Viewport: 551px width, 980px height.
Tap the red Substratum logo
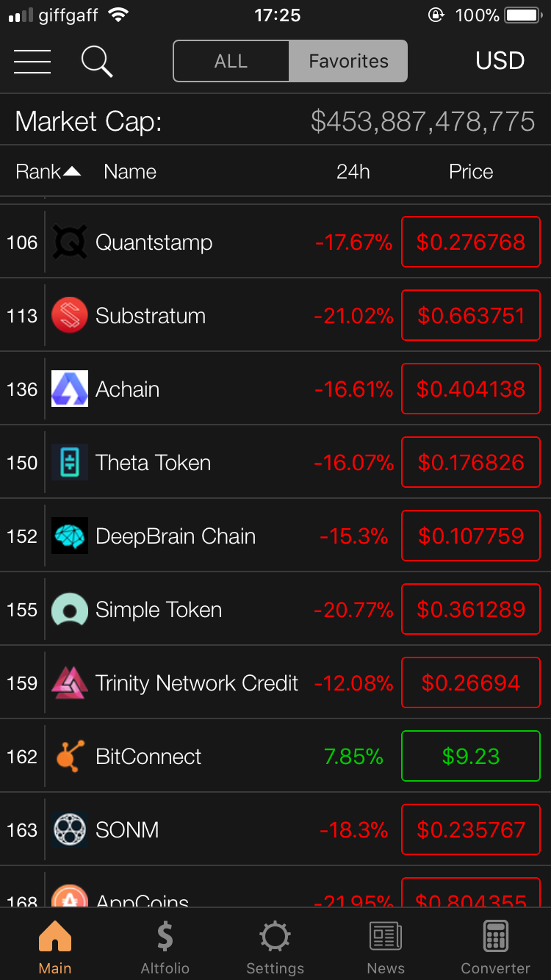[70, 315]
